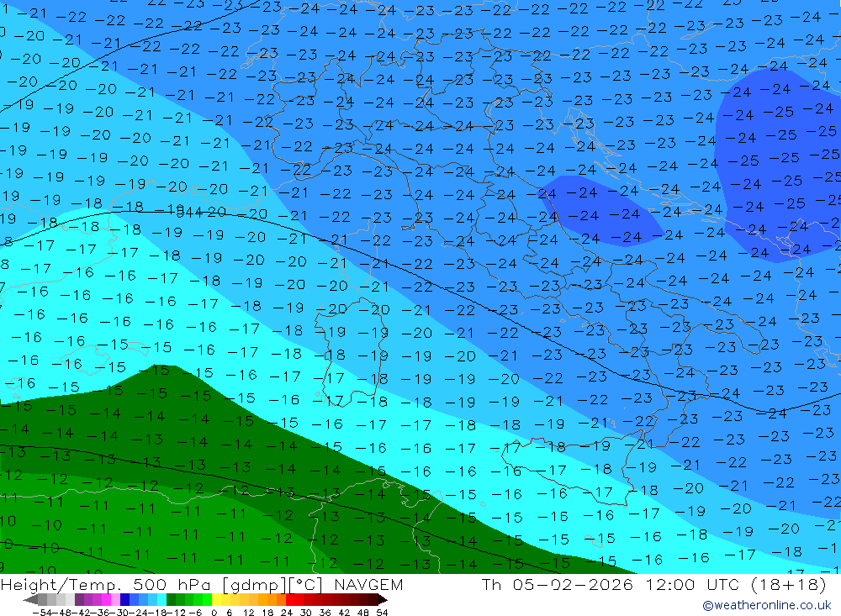
Task: Click the legend label '54'
Action: click(382, 613)
